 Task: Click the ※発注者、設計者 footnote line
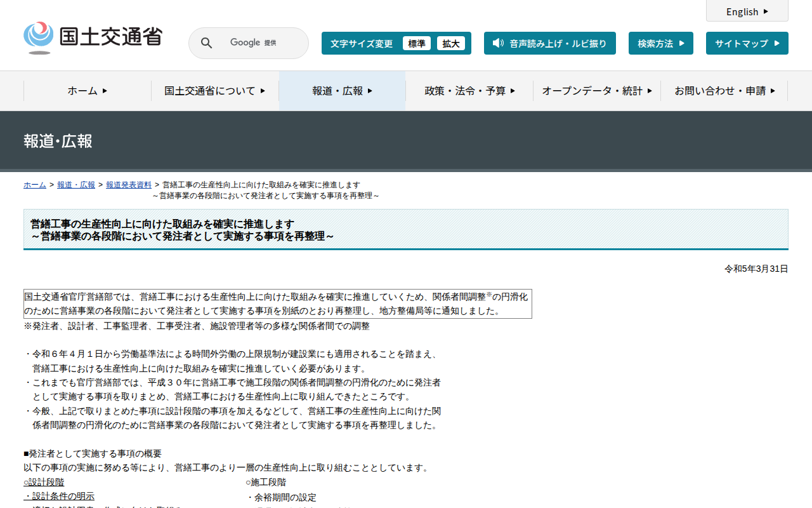[197, 326]
